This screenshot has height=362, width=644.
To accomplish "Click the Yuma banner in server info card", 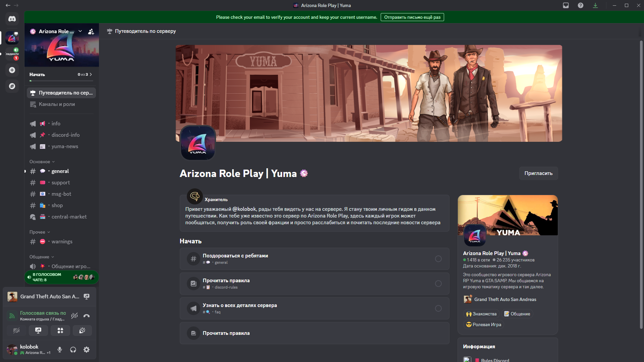I will click(x=508, y=215).
